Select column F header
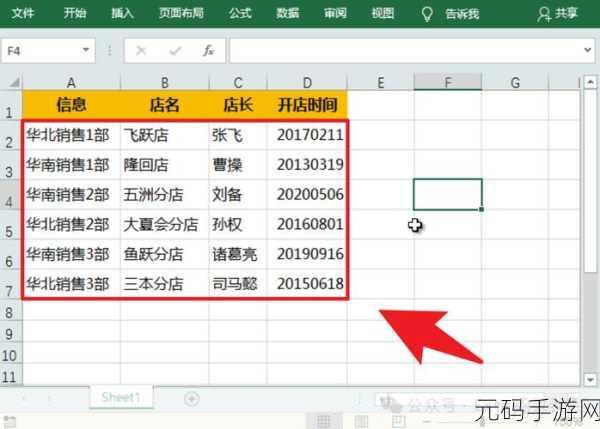Screen dimensions: 600x429 448,82
